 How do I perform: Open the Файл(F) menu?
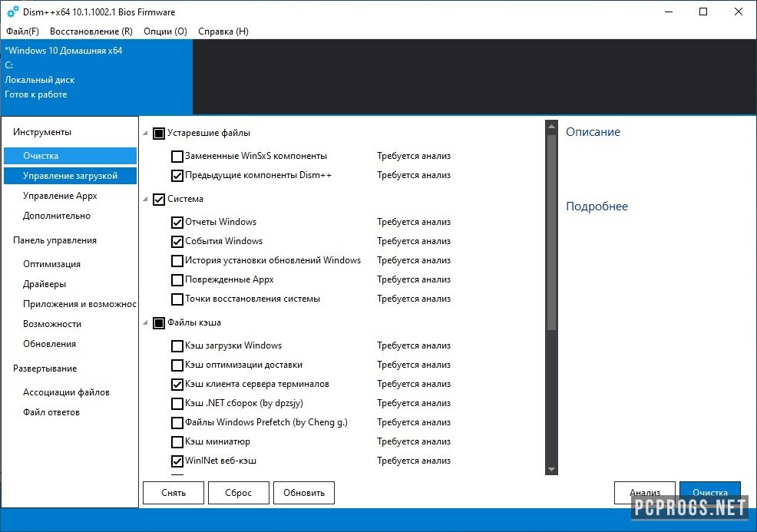click(x=22, y=31)
